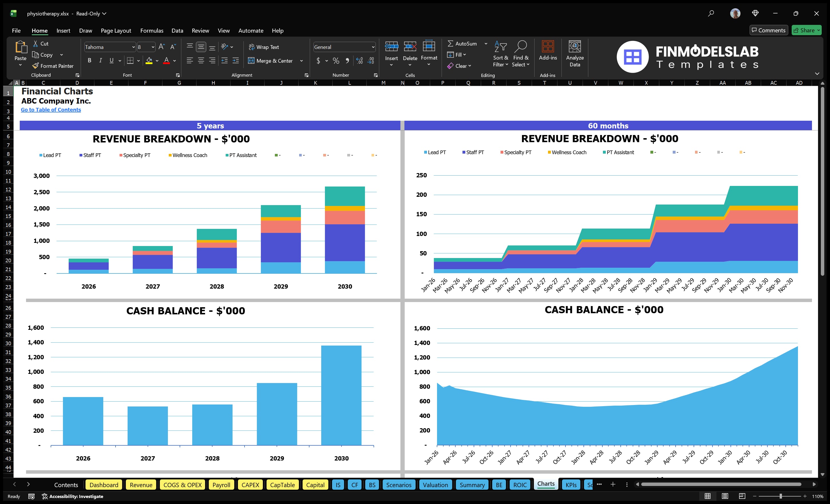Toggle italic formatting
This screenshot has width=830, height=504.
pyautogui.click(x=100, y=60)
